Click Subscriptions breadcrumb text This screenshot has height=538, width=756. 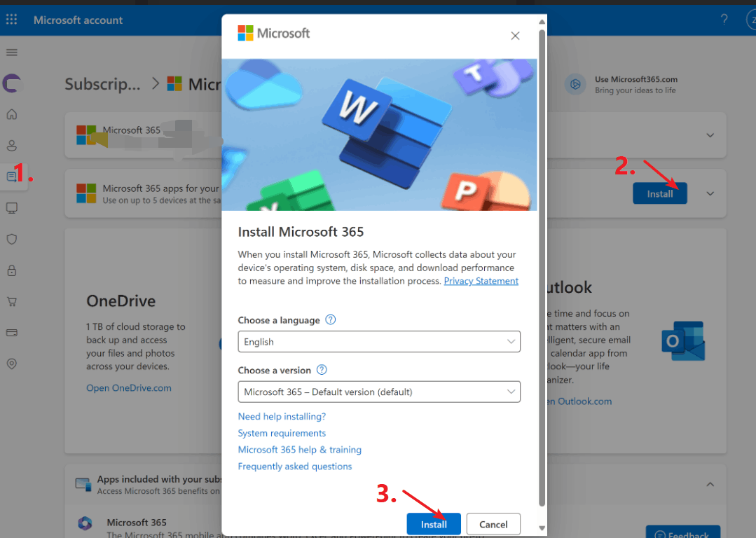103,84
